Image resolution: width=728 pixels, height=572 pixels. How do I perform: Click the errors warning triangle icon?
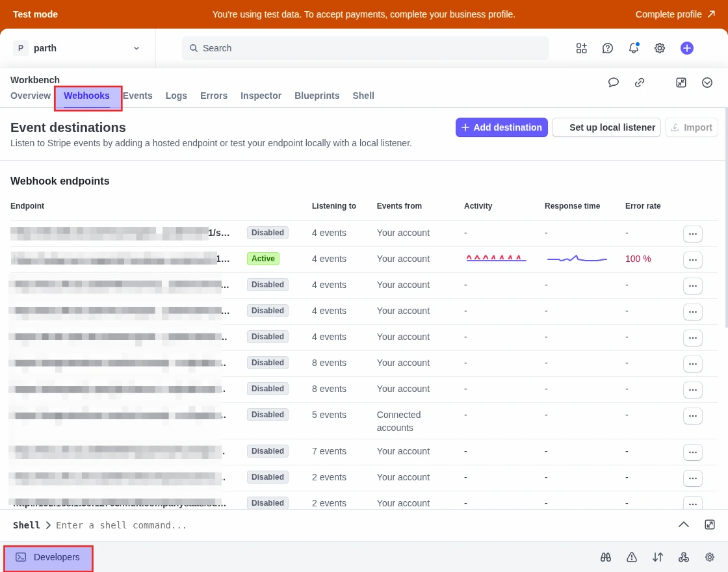tap(632, 557)
